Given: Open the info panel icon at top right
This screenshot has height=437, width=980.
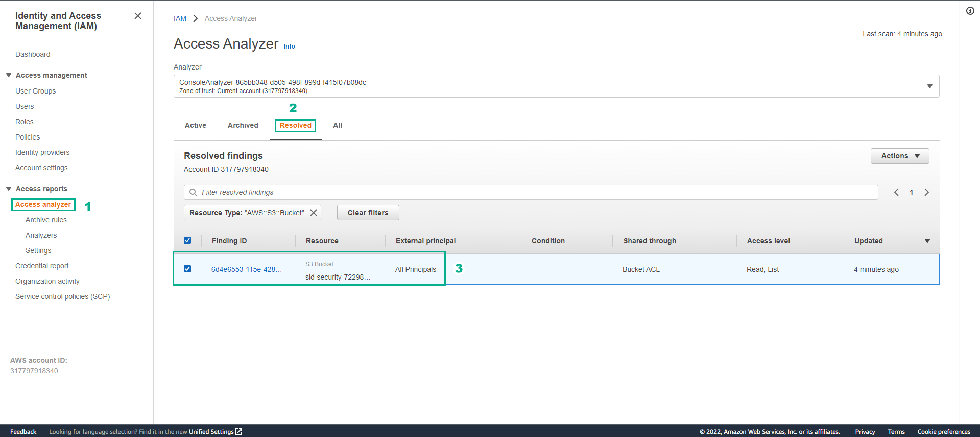Looking at the screenshot, I should (970, 11).
